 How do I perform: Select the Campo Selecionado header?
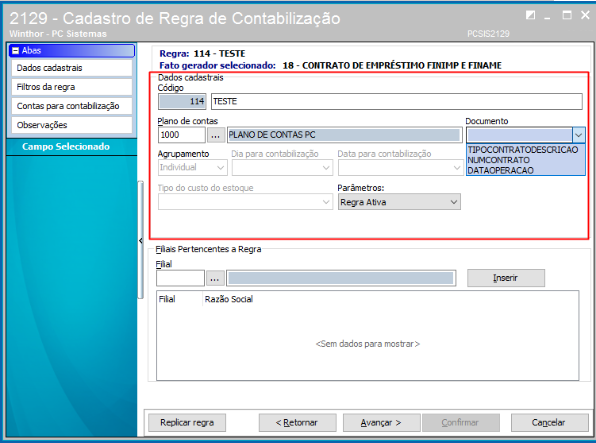[71, 147]
